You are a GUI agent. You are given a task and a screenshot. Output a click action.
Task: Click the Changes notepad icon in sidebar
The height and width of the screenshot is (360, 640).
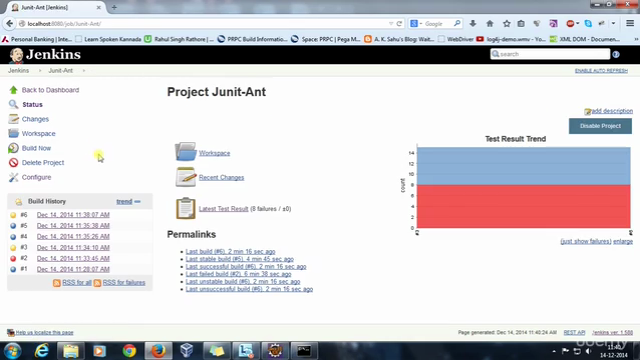[13, 119]
